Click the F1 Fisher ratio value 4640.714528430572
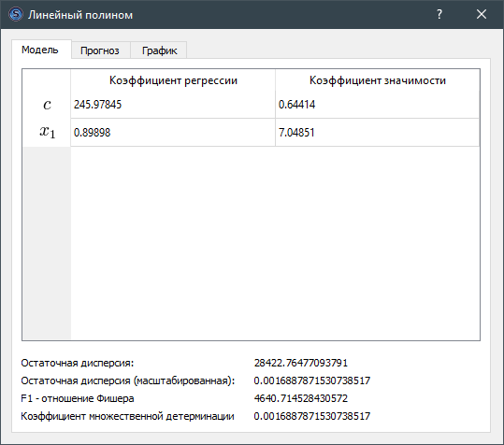The height and width of the screenshot is (445, 504). coord(301,398)
